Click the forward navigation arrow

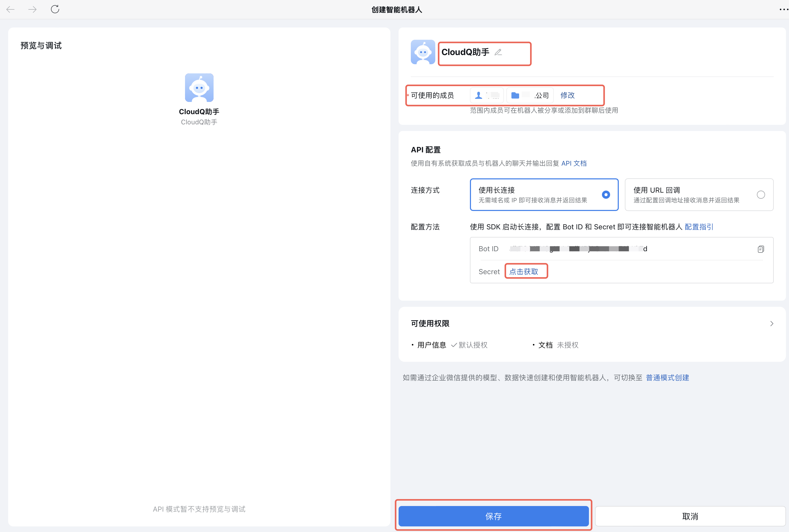coord(33,9)
